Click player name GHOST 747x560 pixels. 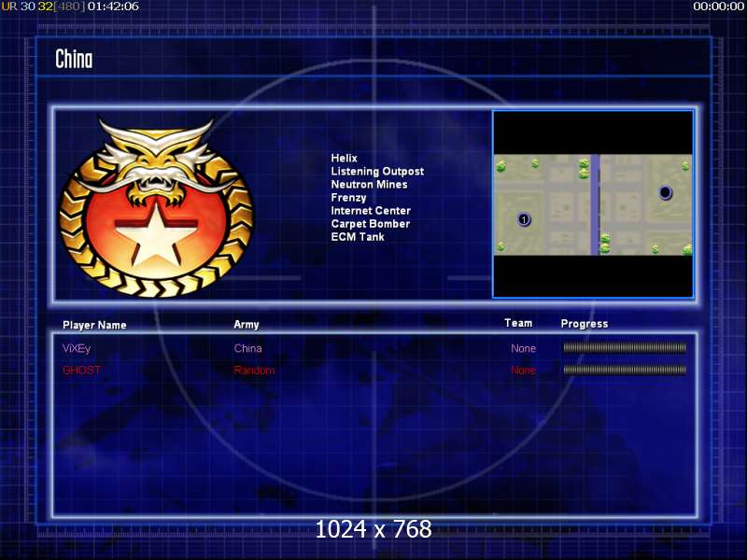tap(81, 370)
